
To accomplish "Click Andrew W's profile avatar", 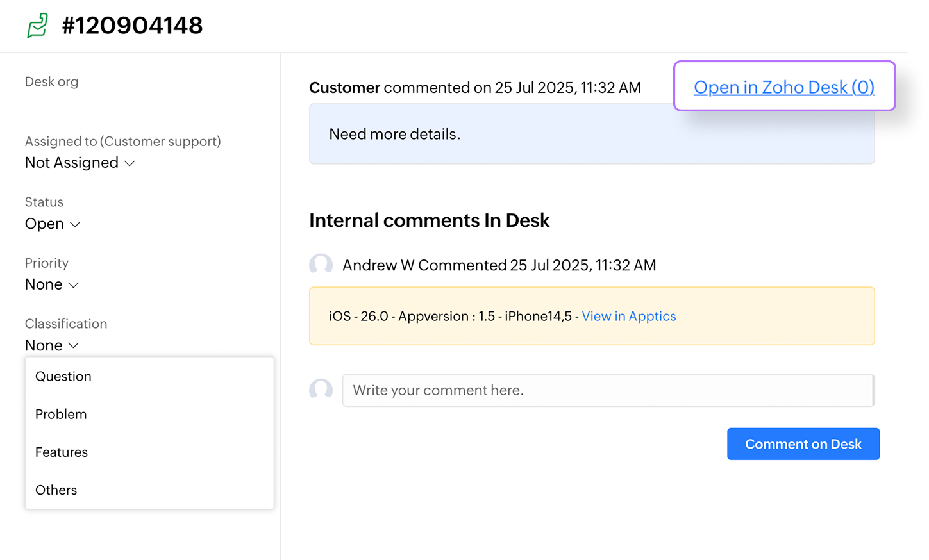I will tap(321, 264).
